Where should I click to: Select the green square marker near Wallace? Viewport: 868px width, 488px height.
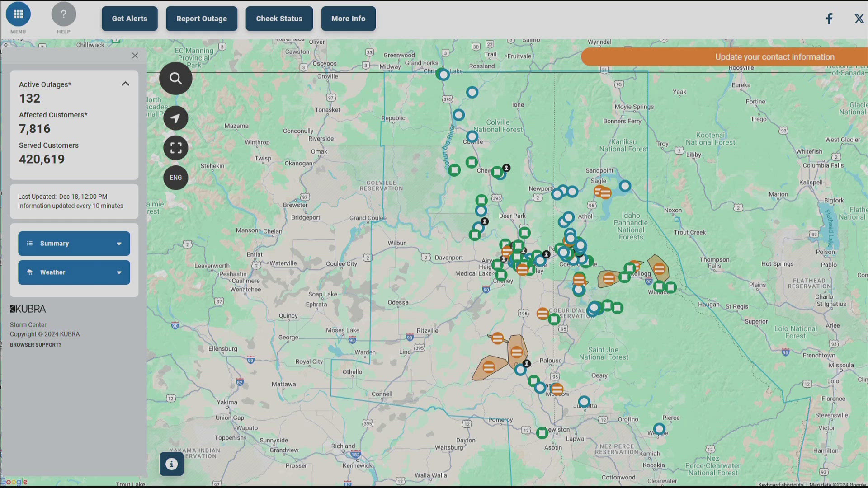659,286
